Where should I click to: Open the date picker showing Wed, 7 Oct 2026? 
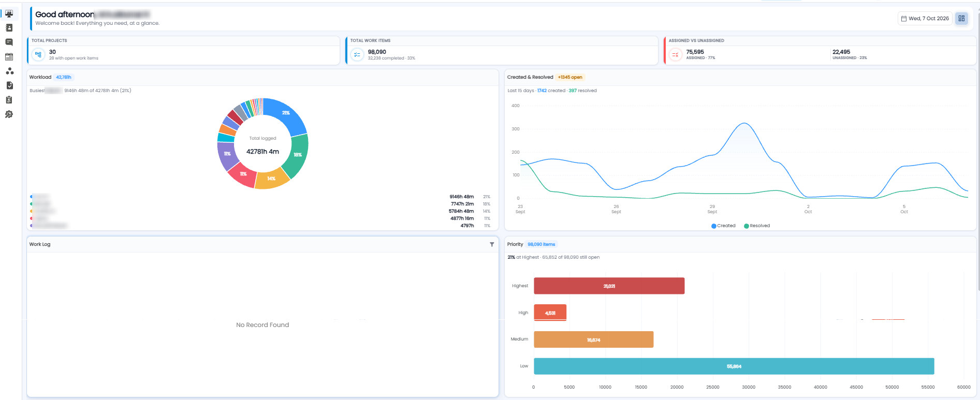point(925,18)
